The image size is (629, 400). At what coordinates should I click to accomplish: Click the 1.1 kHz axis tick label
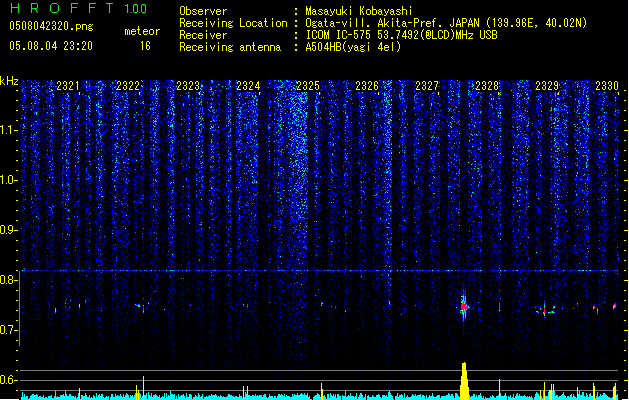point(9,130)
